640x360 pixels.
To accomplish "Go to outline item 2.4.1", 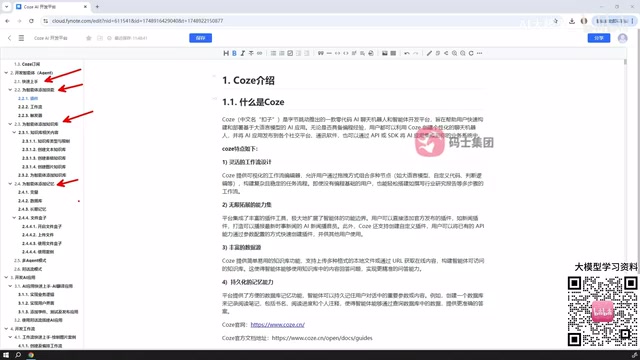I will click(28, 192).
